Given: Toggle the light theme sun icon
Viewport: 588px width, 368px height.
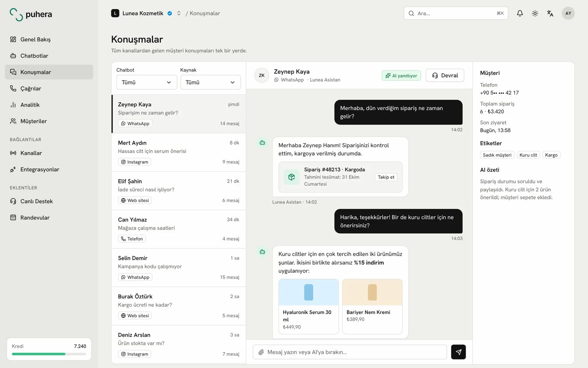Looking at the screenshot, I should pyautogui.click(x=535, y=13).
